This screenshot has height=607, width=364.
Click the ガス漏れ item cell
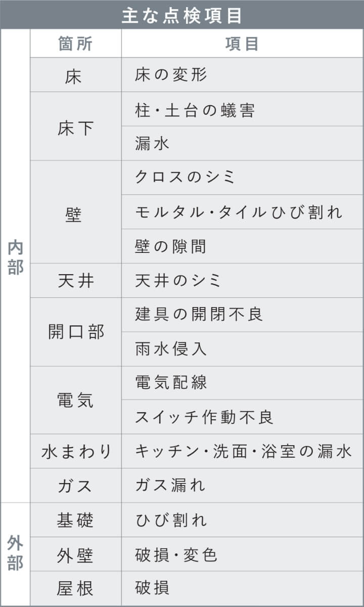click(242, 486)
